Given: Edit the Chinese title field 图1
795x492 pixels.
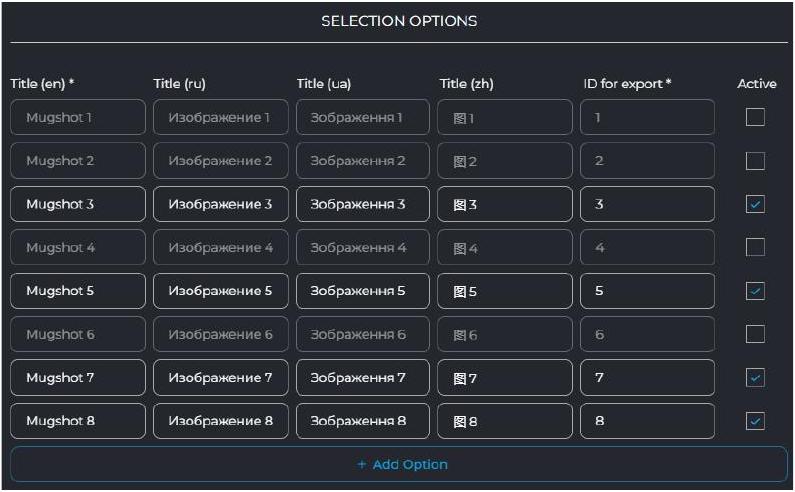Looking at the screenshot, I should pyautogui.click(x=505, y=117).
